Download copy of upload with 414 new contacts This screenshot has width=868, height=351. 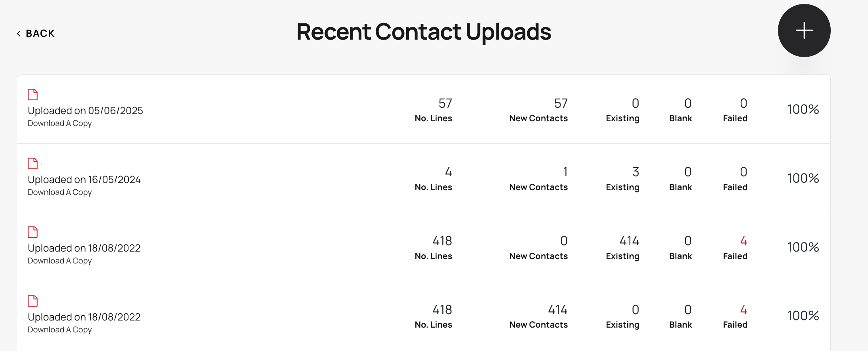(x=60, y=330)
